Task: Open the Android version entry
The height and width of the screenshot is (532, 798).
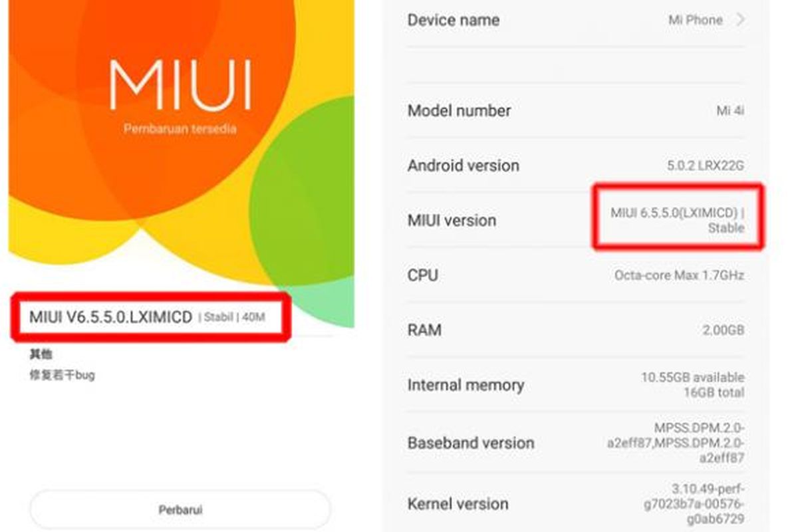Action: pyautogui.click(x=576, y=166)
